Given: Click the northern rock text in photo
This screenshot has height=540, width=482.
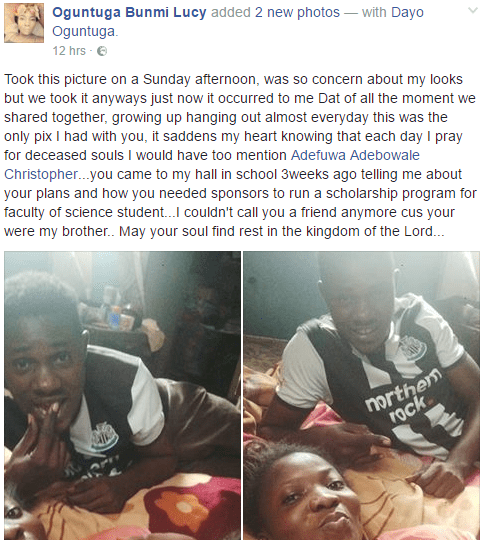Looking at the screenshot, I should [x=402, y=396].
